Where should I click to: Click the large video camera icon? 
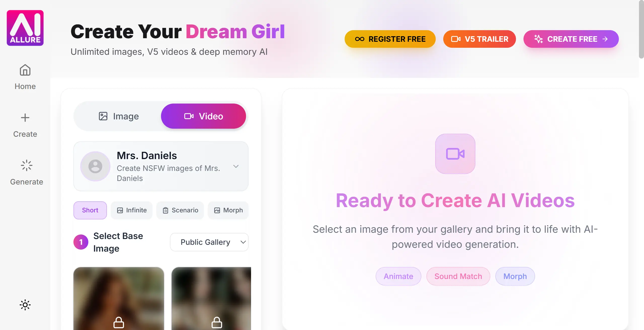pyautogui.click(x=455, y=154)
